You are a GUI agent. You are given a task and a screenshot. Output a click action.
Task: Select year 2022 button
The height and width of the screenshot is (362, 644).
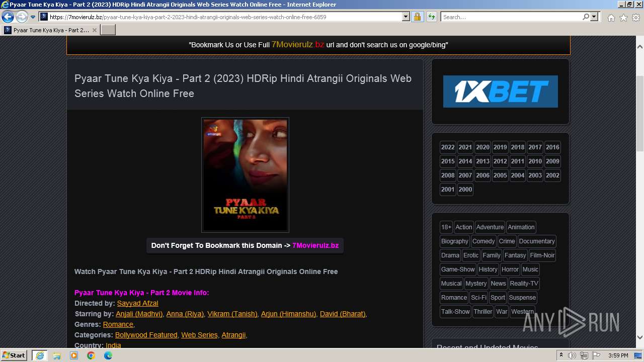click(448, 147)
